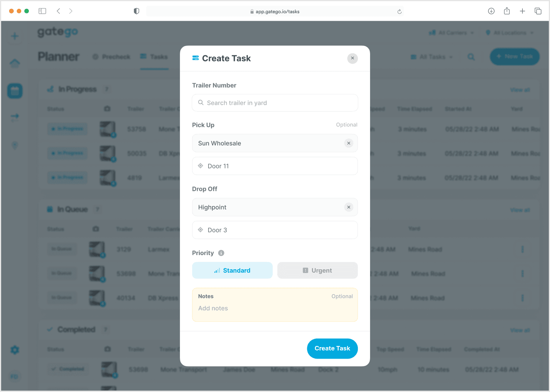Select the Door 3 drop off field
550x392 pixels.
(275, 230)
